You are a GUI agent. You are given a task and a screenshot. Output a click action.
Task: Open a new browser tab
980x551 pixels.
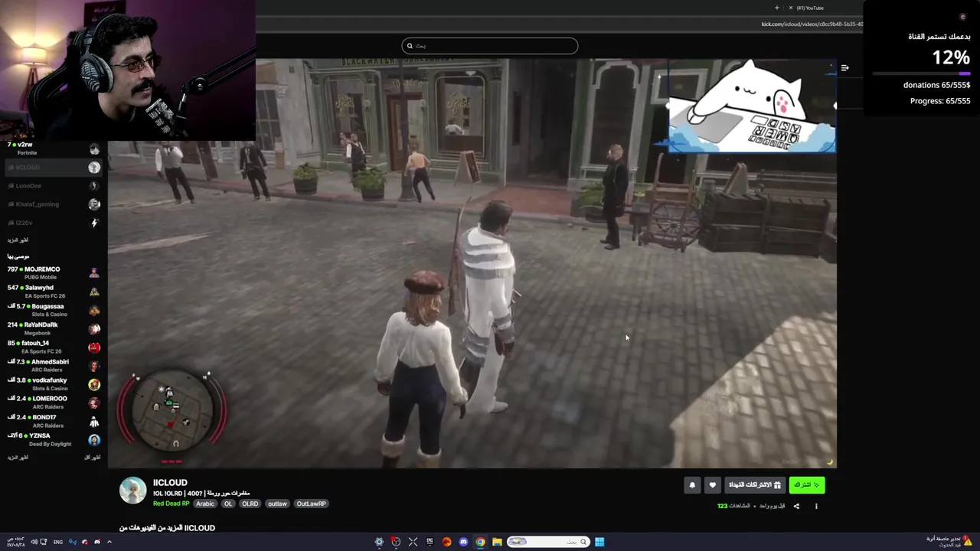(776, 8)
